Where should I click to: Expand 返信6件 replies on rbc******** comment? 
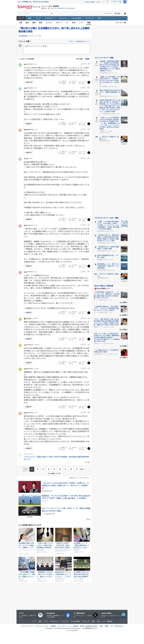[x=28, y=124]
